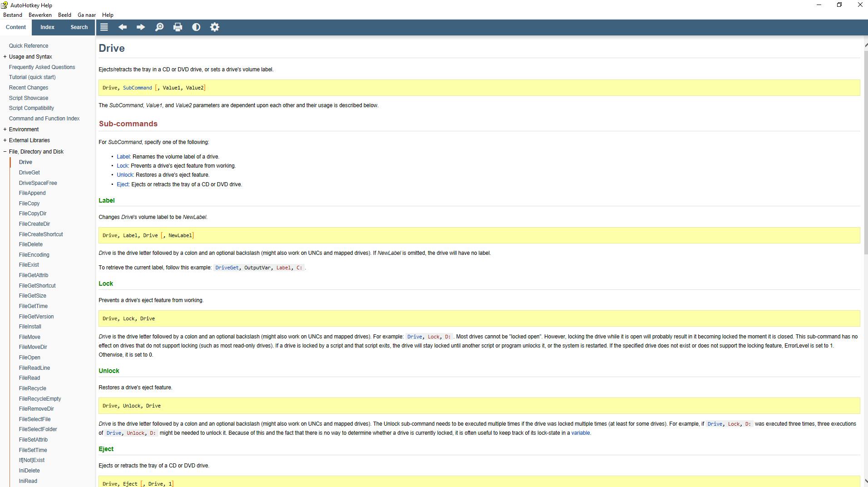The width and height of the screenshot is (868, 487).
Task: Toggle the sidebar with the hamburger icon
Action: (x=104, y=27)
